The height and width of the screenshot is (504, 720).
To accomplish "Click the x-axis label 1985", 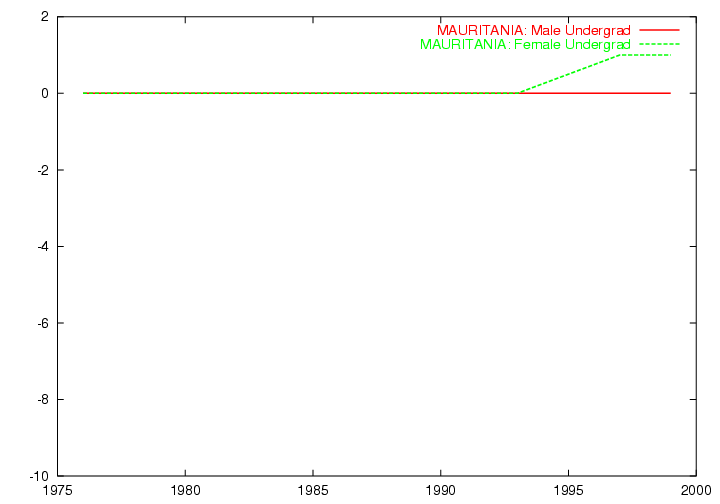I will tap(313, 491).
